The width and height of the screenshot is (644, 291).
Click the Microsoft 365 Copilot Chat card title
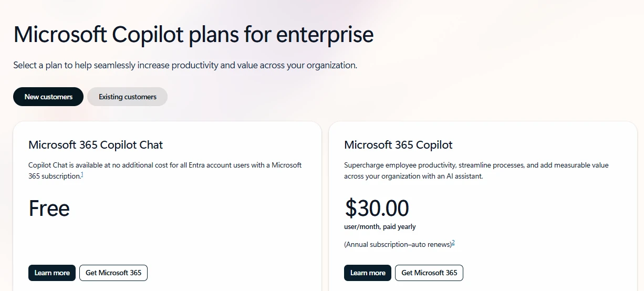pyautogui.click(x=96, y=145)
